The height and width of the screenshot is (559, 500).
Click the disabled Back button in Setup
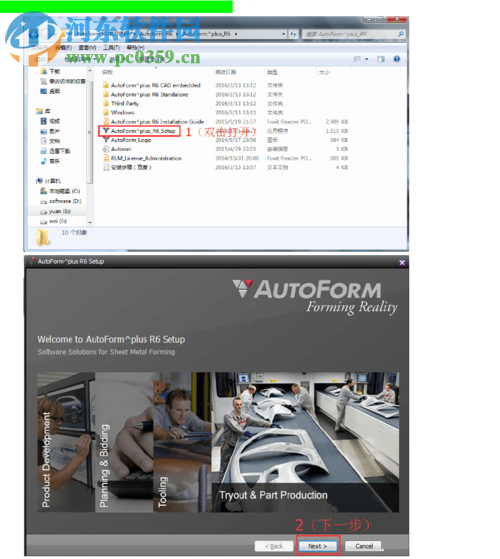coord(274,546)
